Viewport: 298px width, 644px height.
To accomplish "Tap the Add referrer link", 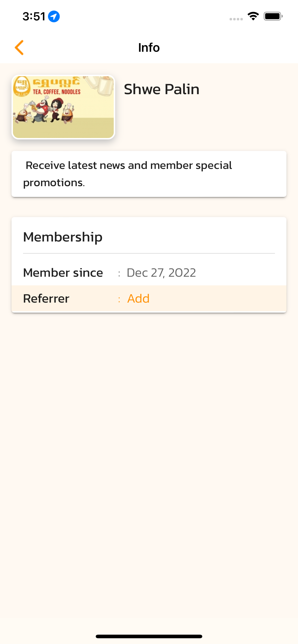I will 138,299.
